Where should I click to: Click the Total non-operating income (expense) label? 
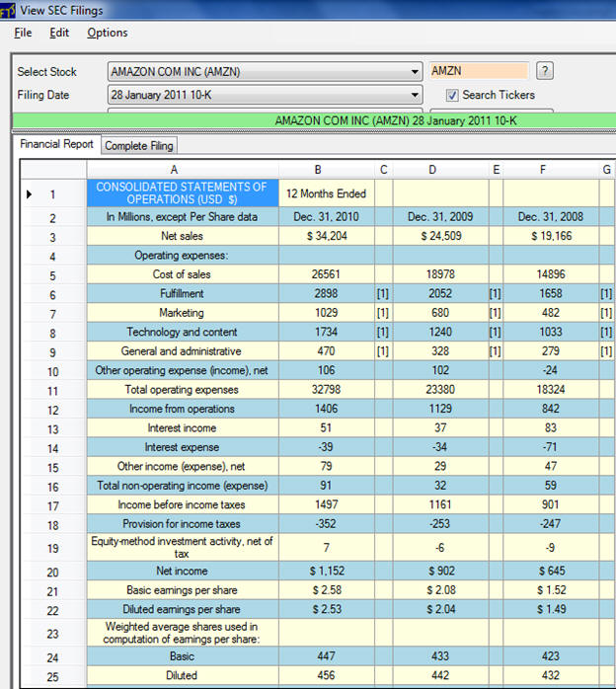pyautogui.click(x=183, y=486)
